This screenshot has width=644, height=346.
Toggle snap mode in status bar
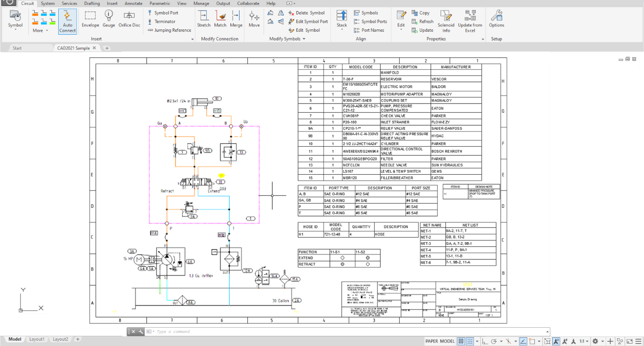pos(470,341)
